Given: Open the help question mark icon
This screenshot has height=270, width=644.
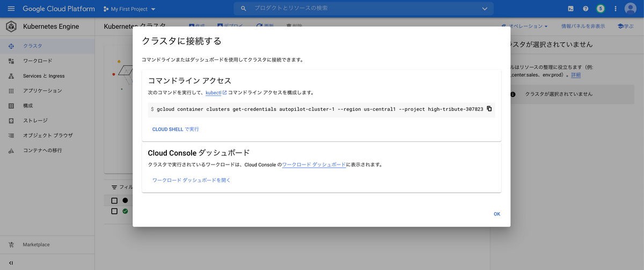Looking at the screenshot, I should [x=586, y=9].
